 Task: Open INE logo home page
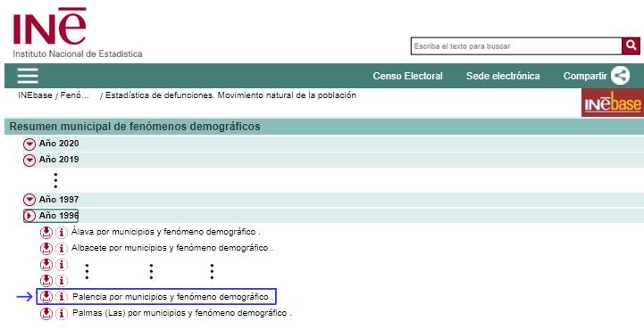click(x=50, y=26)
